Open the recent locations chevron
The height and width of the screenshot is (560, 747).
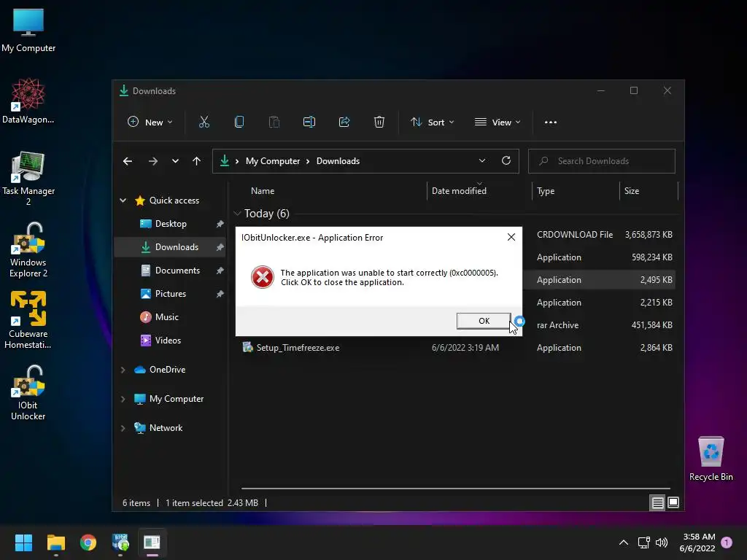click(175, 161)
